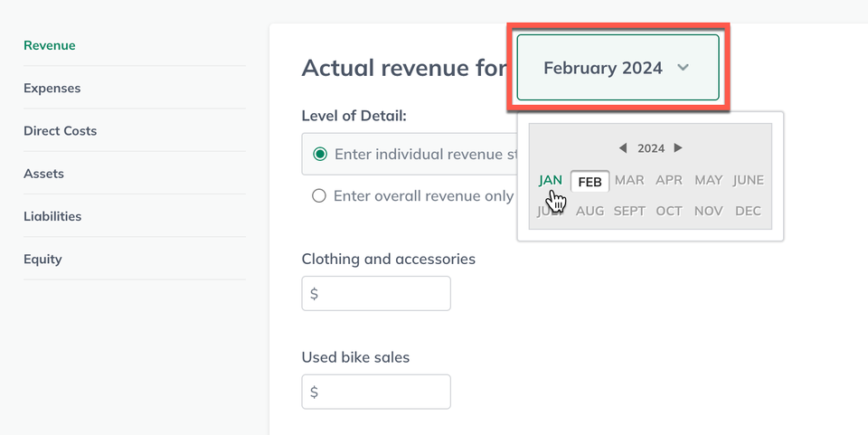The image size is (868, 435).
Task: Pick NOV in the month picker
Action: pyautogui.click(x=709, y=211)
